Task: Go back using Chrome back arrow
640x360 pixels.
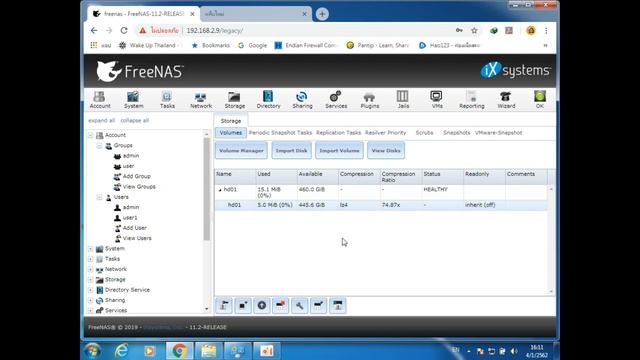Action: pos(94,30)
